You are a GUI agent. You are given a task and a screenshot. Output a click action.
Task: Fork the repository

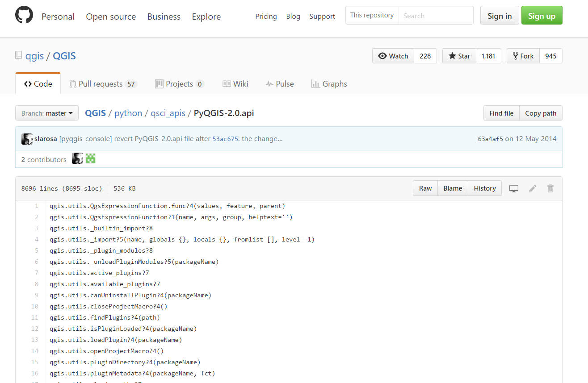click(x=523, y=56)
